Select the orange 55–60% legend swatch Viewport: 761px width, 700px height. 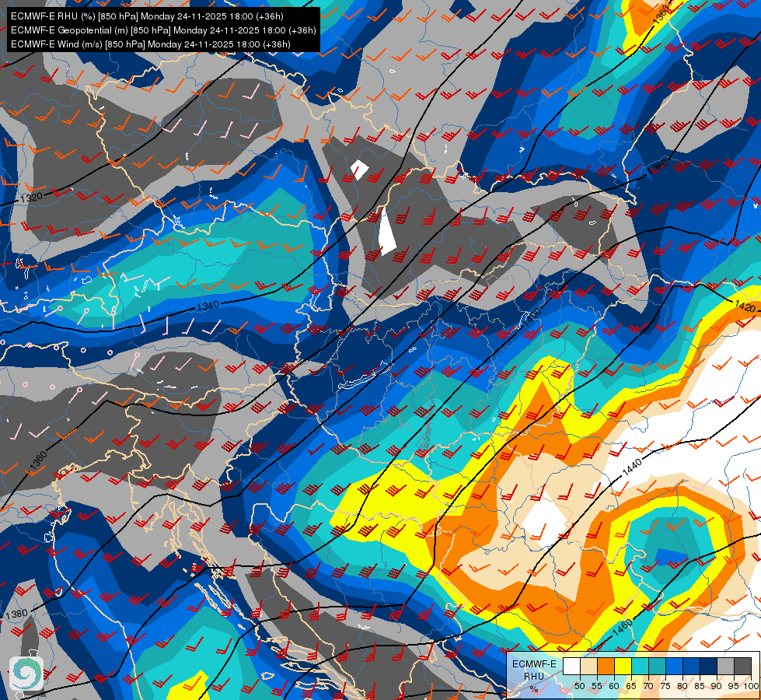point(606,667)
